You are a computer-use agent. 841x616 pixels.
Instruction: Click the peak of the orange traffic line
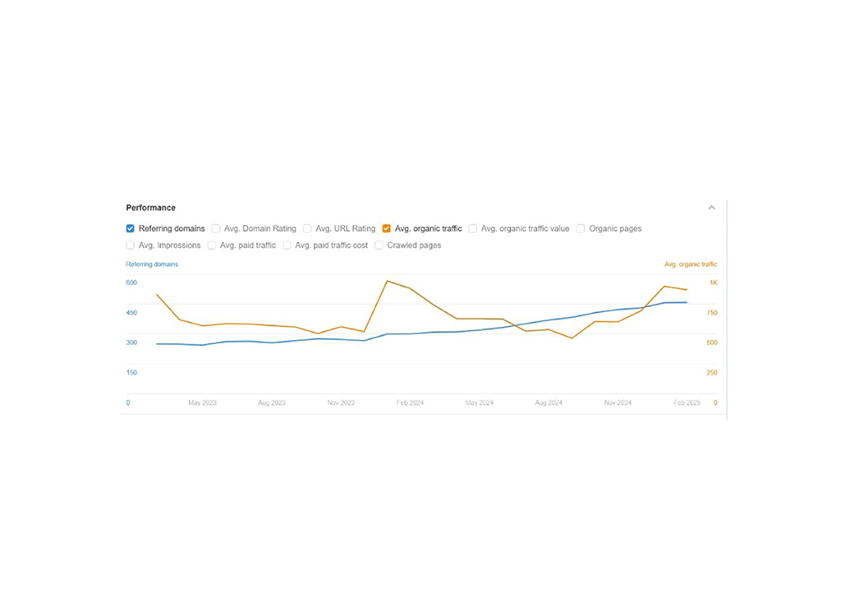click(x=388, y=280)
